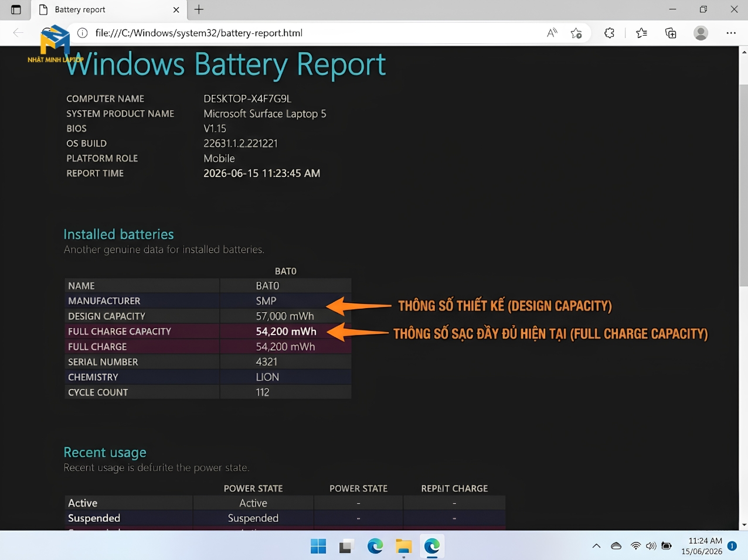This screenshot has width=748, height=560.
Task: Click the SERIAL NUMBER row label
Action: 103,361
